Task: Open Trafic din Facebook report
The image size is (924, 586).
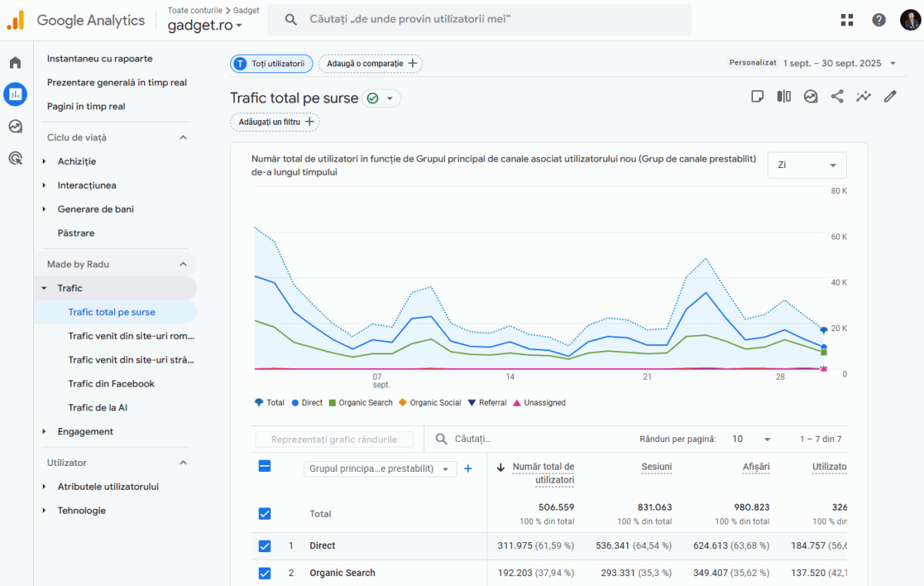Action: 111,383
